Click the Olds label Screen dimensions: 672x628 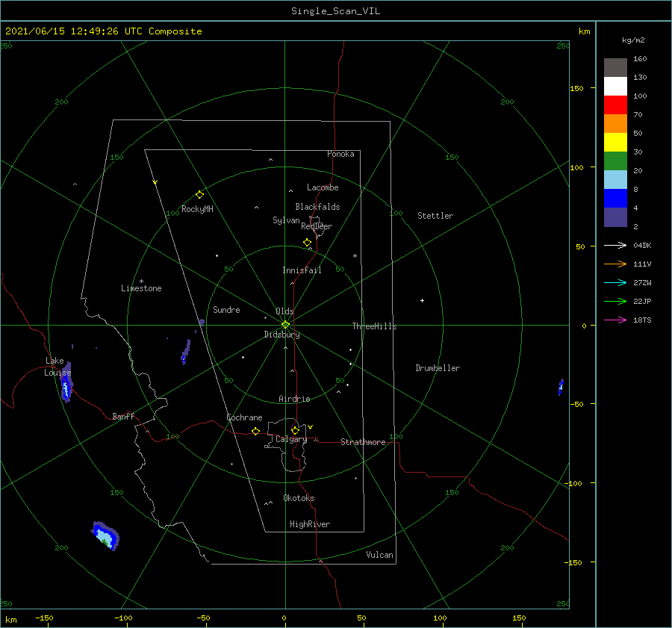coord(284,311)
